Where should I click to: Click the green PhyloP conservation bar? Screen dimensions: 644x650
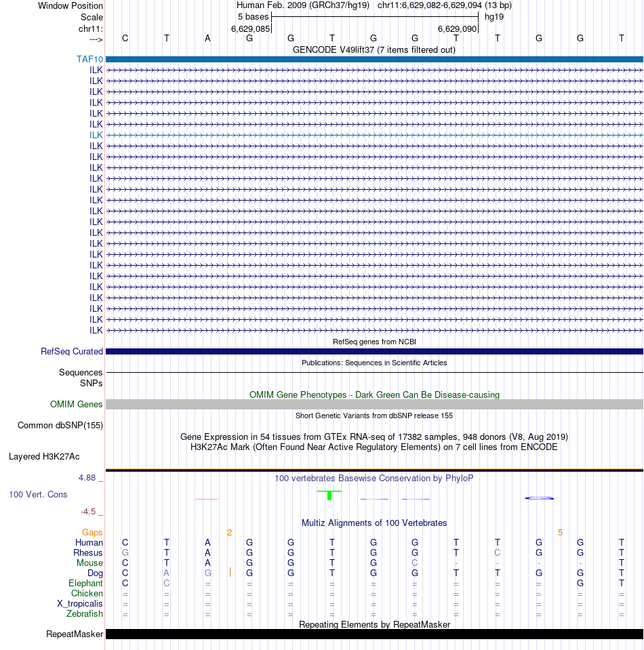click(x=329, y=495)
